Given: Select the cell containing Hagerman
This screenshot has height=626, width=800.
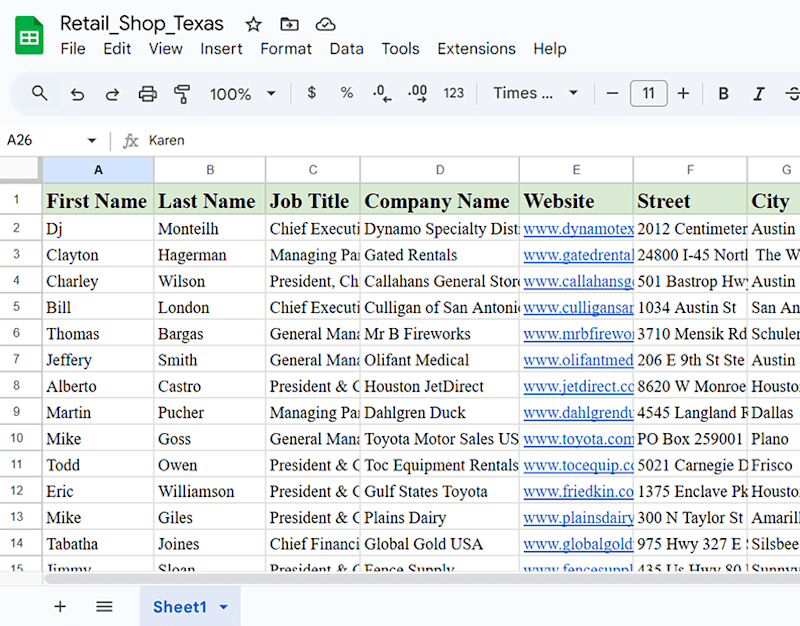Looking at the screenshot, I should (x=210, y=255).
